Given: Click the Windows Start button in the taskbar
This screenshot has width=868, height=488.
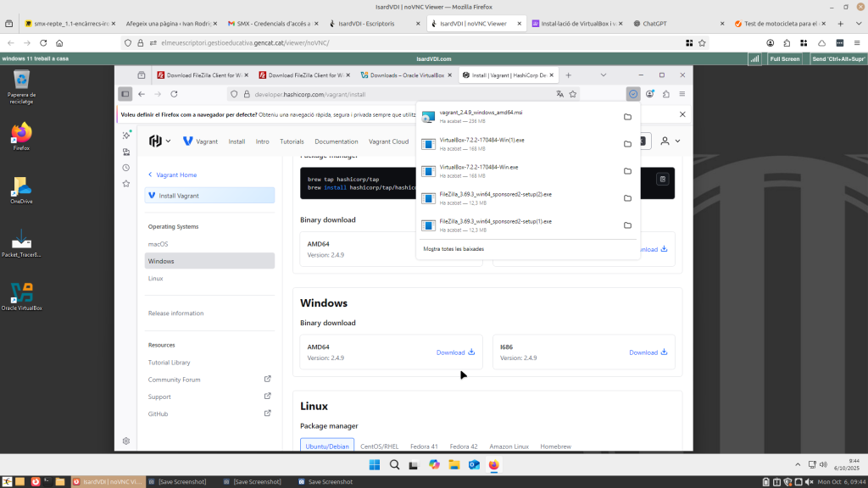Looking at the screenshot, I should [376, 464].
